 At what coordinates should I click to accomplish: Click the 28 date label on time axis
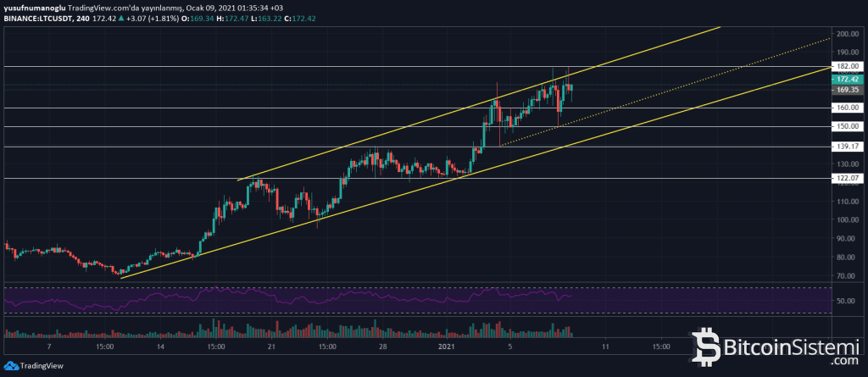tap(383, 347)
